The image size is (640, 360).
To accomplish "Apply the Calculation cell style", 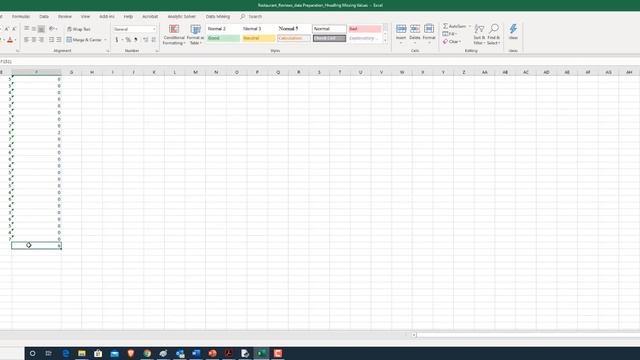I will point(294,38).
